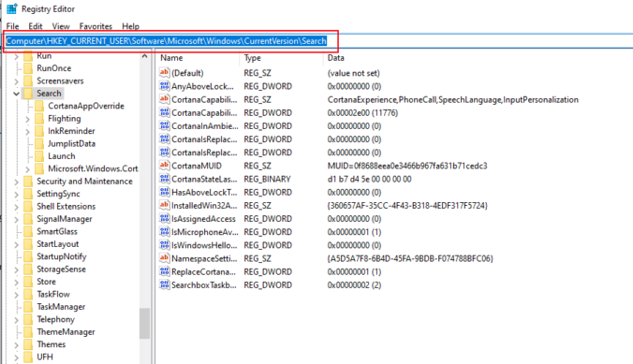Collapse the Search key in the tree
633x364 pixels.
tap(16, 94)
